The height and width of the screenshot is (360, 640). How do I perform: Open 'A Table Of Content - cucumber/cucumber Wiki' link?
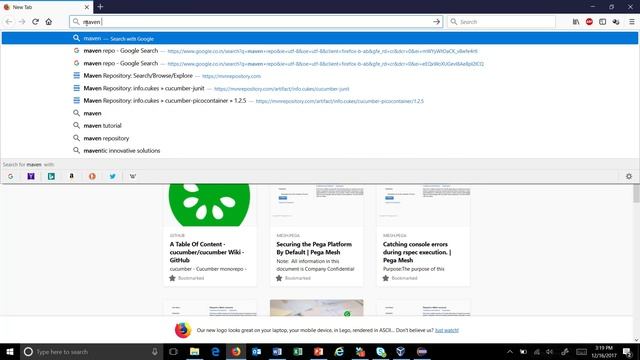(207, 252)
